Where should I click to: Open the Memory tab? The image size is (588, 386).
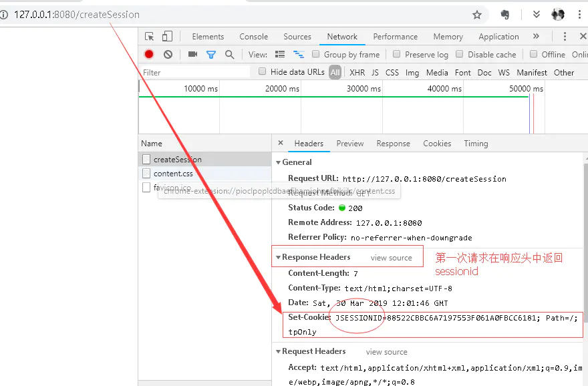[x=448, y=37]
